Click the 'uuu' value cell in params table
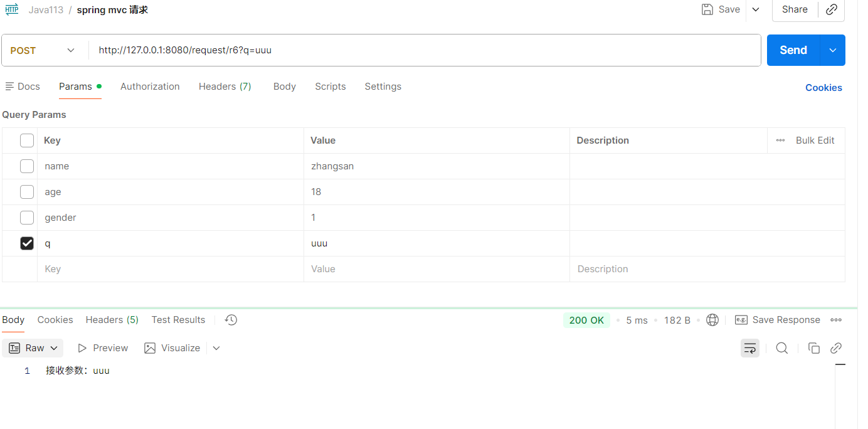This screenshot has height=429, width=868. [x=437, y=243]
